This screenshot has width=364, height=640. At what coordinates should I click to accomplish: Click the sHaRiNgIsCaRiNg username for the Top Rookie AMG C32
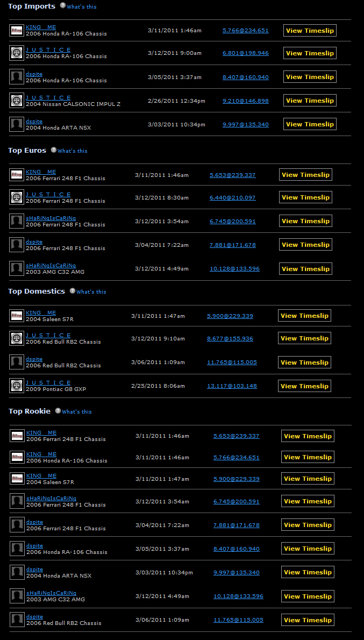click(51, 593)
